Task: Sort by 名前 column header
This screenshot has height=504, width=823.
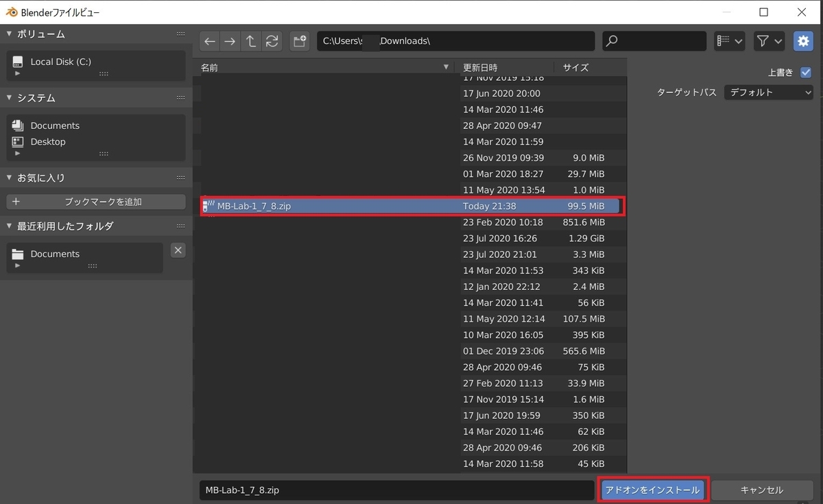Action: 326,67
